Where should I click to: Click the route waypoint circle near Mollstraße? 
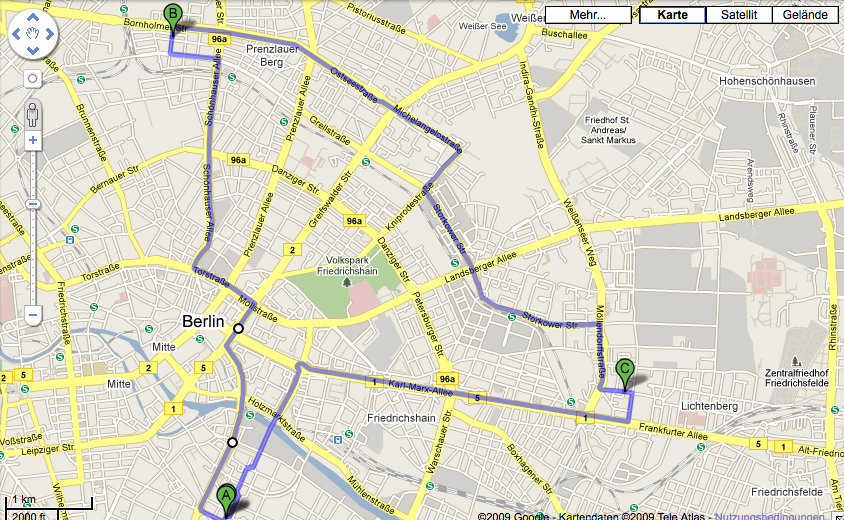[238, 328]
